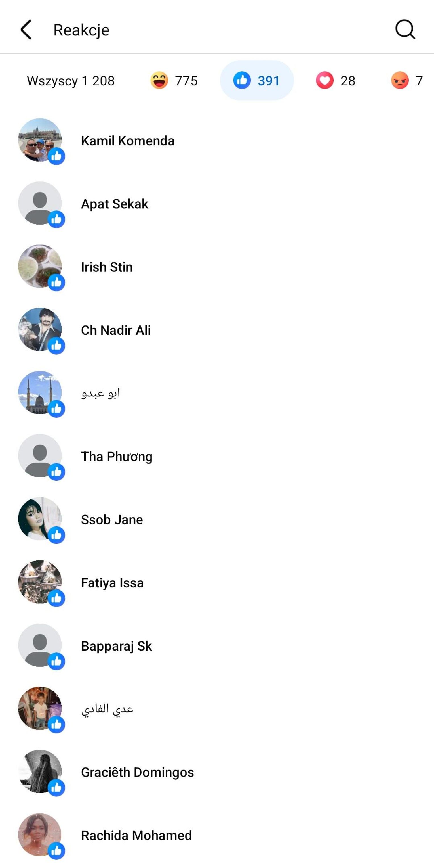Tap Bapparaj Sk's default avatar icon
This screenshot has height=868, width=434.
[40, 645]
